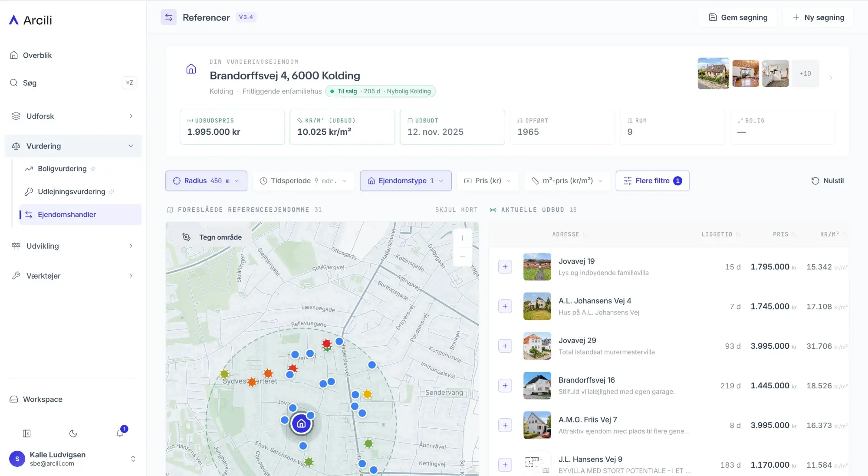Open Flere filtre panel
868x476 pixels.
pos(652,181)
